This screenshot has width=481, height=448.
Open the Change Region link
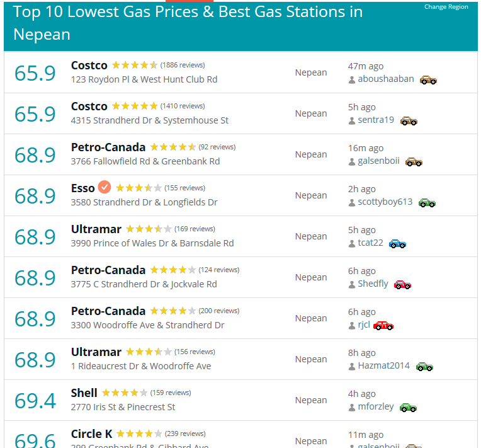[446, 7]
